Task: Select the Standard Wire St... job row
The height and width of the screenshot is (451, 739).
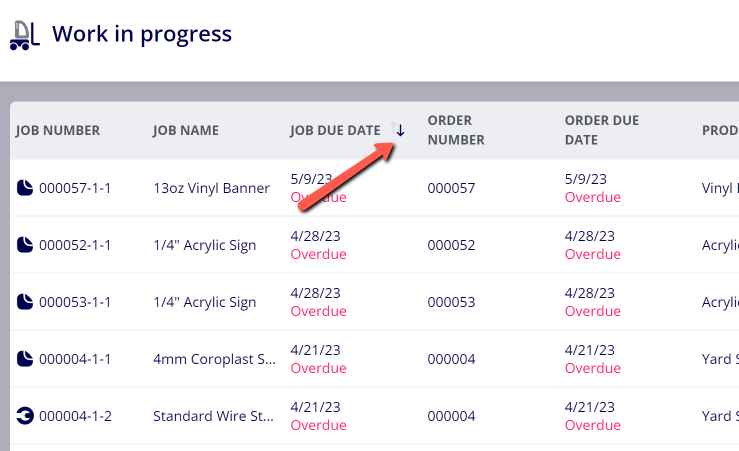Action: click(x=375, y=416)
